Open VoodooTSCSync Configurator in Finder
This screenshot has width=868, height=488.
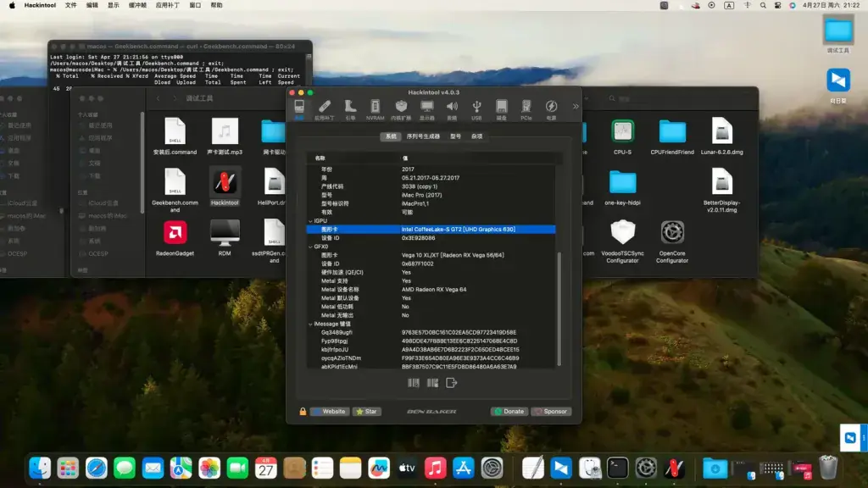(622, 241)
